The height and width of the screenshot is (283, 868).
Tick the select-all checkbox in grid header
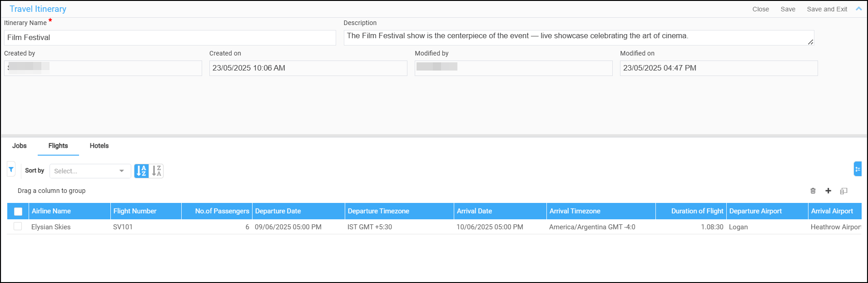point(18,212)
